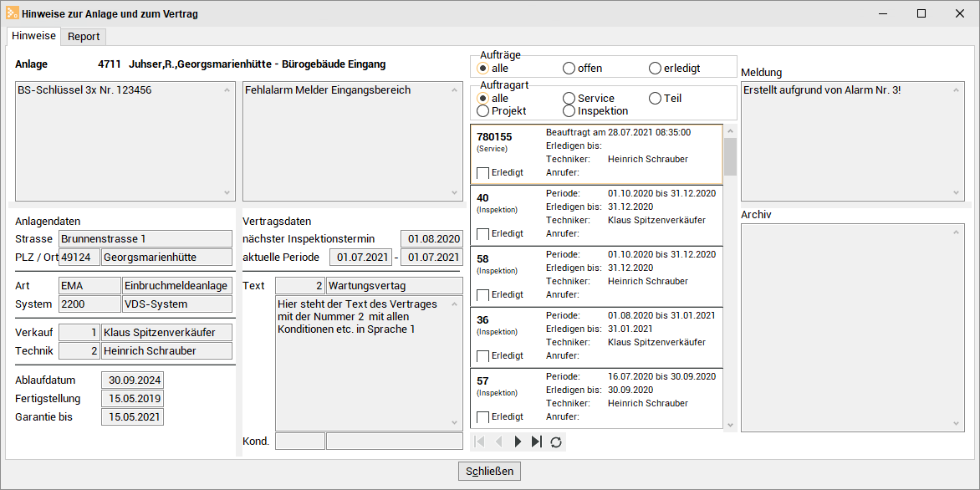This screenshot has height=490, width=980.
Task: Click Fertigstellung field '15.05.2019'
Action: click(x=132, y=398)
